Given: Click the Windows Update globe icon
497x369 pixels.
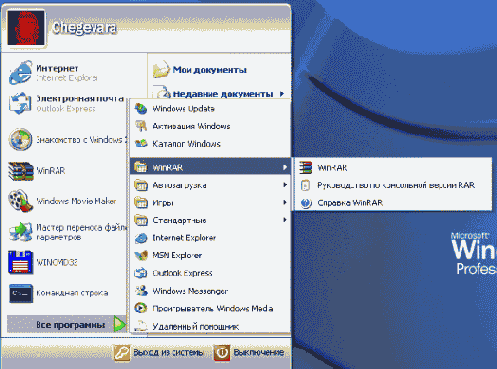Looking at the screenshot, I should (x=141, y=109).
